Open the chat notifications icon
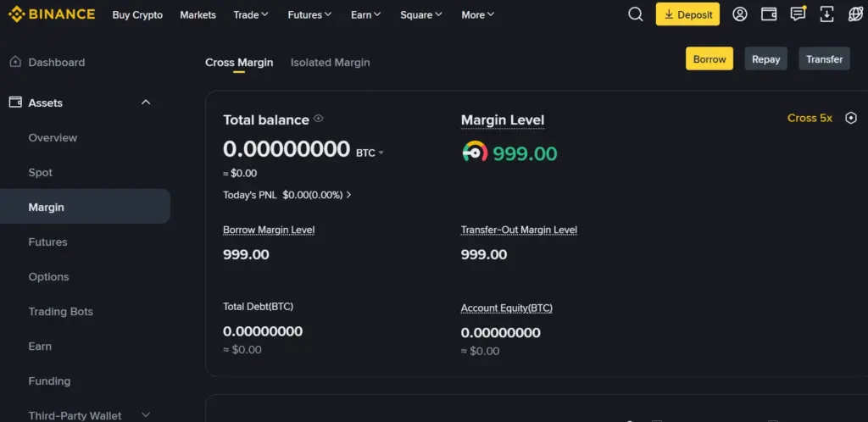Image resolution: width=868 pixels, height=422 pixels. point(798,14)
